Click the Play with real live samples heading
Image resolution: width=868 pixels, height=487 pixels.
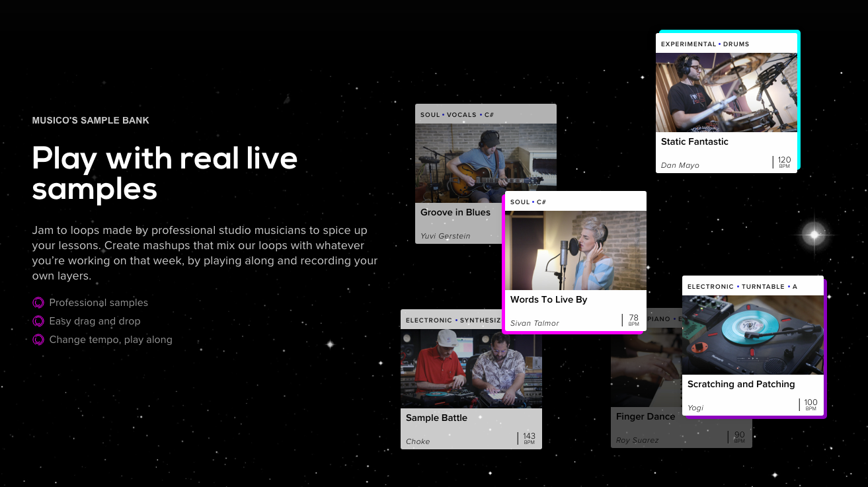(165, 173)
